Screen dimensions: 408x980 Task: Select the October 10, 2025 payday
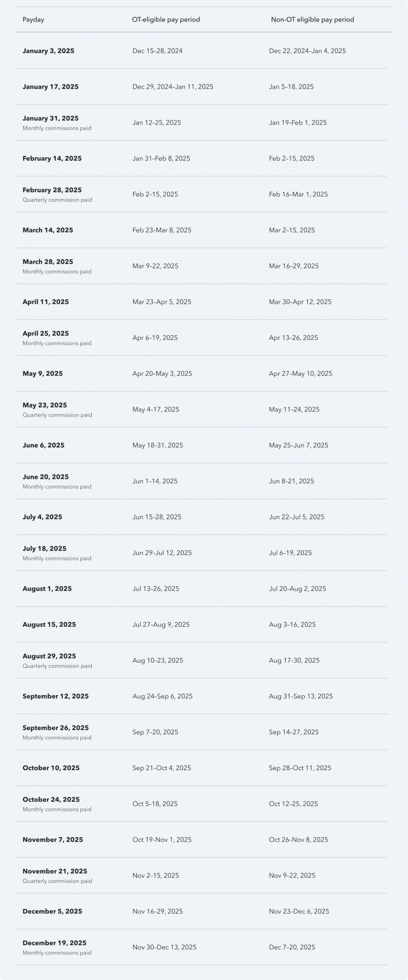pyautogui.click(x=51, y=768)
